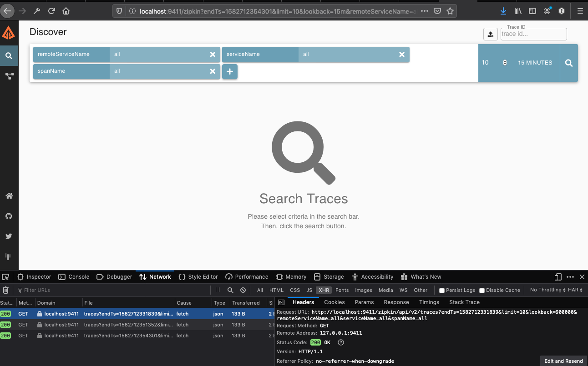Add a search criterion with the plus button
The width and height of the screenshot is (588, 366).
point(229,71)
